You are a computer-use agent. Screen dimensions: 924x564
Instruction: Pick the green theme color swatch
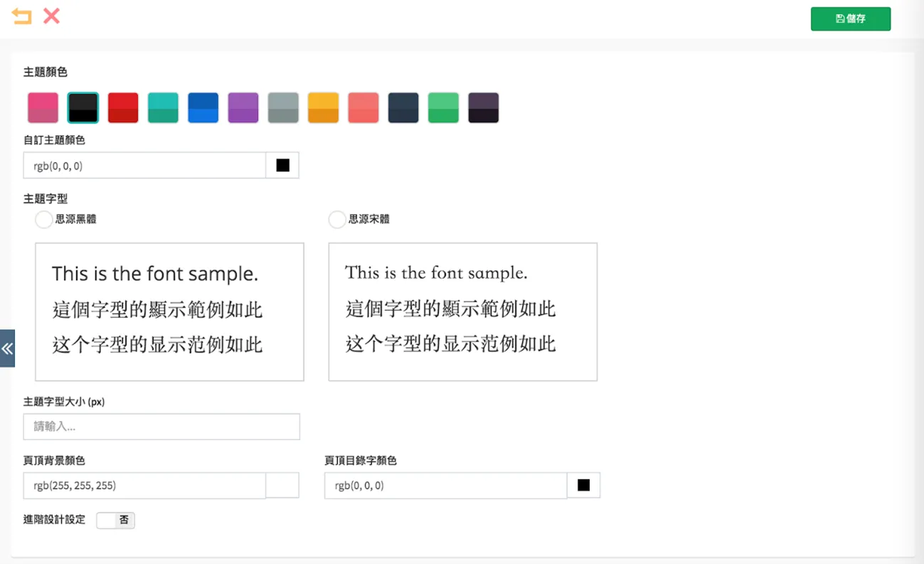pyautogui.click(x=443, y=108)
